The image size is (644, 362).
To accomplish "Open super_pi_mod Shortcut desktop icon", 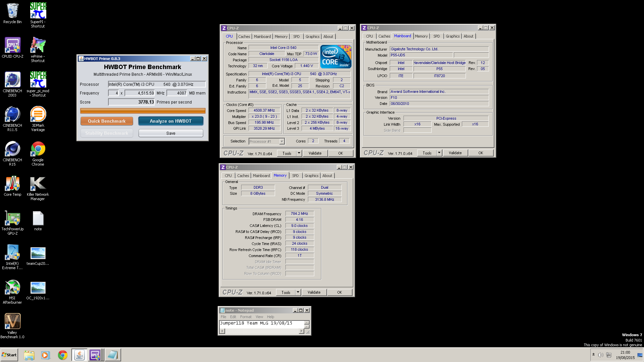I will pyautogui.click(x=38, y=84).
